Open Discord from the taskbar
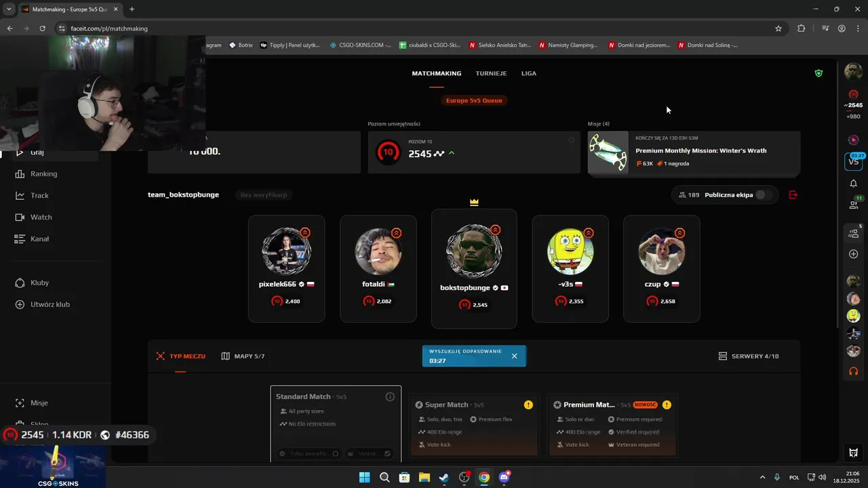This screenshot has height=488, width=868. [x=504, y=477]
